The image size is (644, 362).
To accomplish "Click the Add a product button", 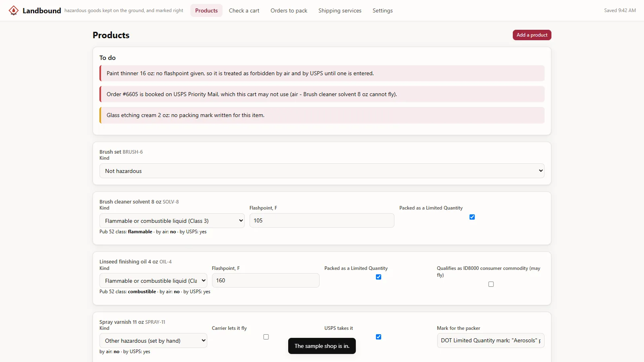I will [532, 35].
